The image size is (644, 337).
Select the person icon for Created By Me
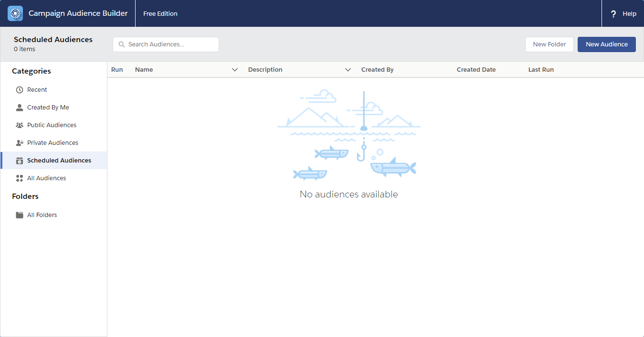[x=20, y=107]
